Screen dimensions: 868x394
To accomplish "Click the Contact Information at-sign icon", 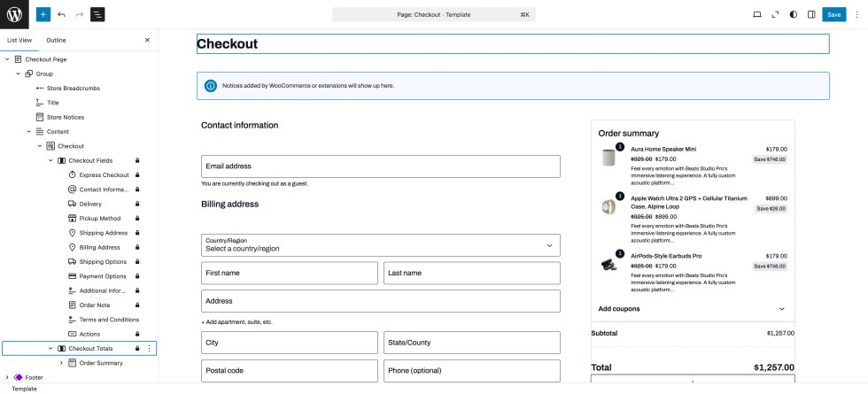I will (72, 189).
